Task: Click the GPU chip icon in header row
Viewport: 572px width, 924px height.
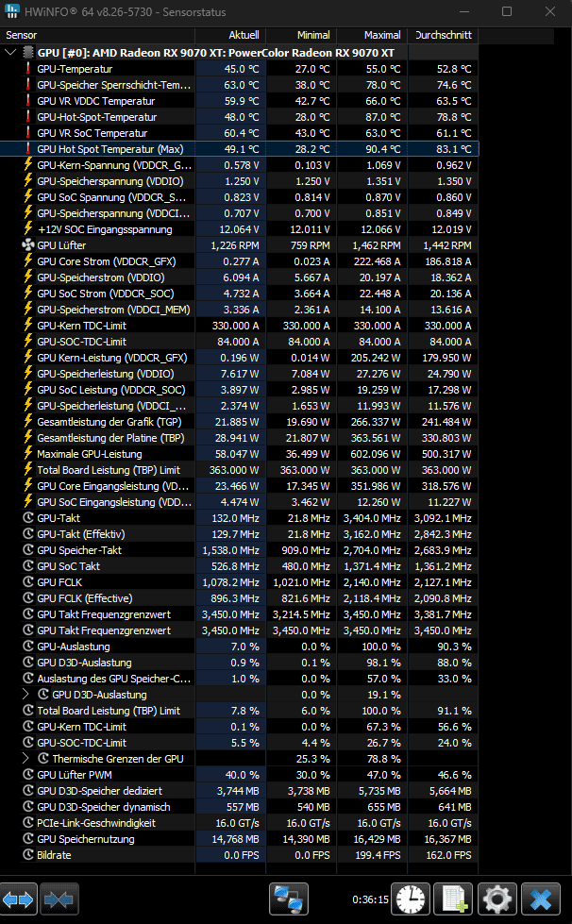Action: point(27,53)
